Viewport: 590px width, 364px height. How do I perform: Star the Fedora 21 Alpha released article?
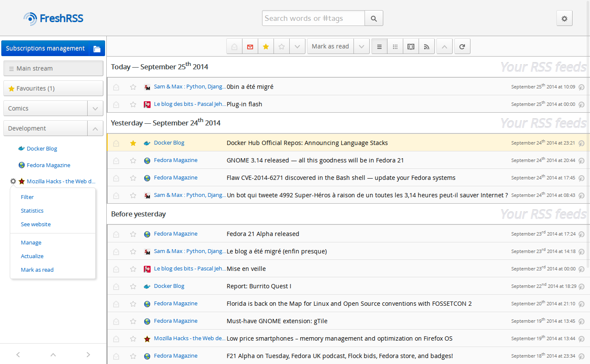click(x=133, y=233)
